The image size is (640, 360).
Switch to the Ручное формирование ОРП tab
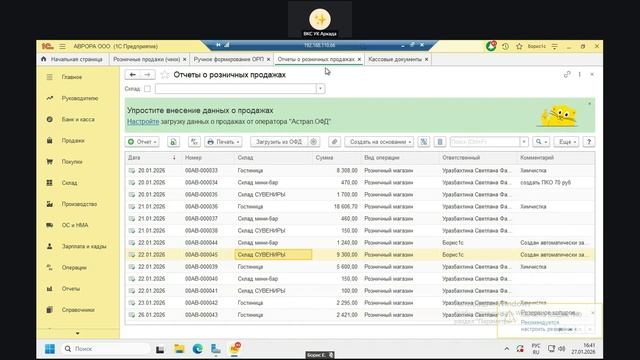pyautogui.click(x=229, y=59)
